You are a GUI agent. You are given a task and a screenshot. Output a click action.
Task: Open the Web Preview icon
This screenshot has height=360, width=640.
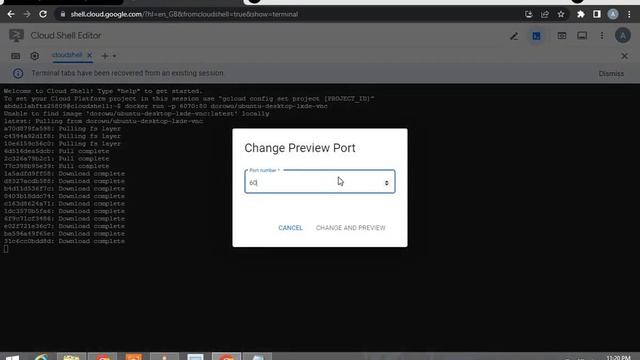pos(562,36)
